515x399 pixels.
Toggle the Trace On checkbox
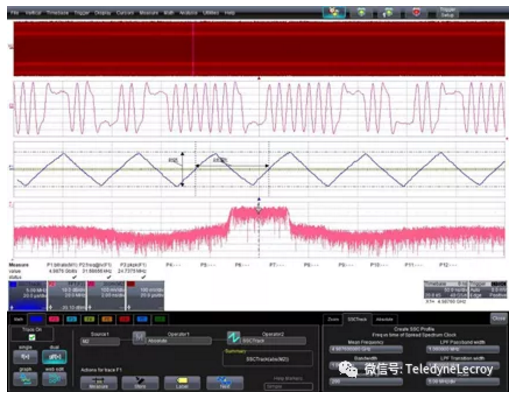click(x=32, y=337)
